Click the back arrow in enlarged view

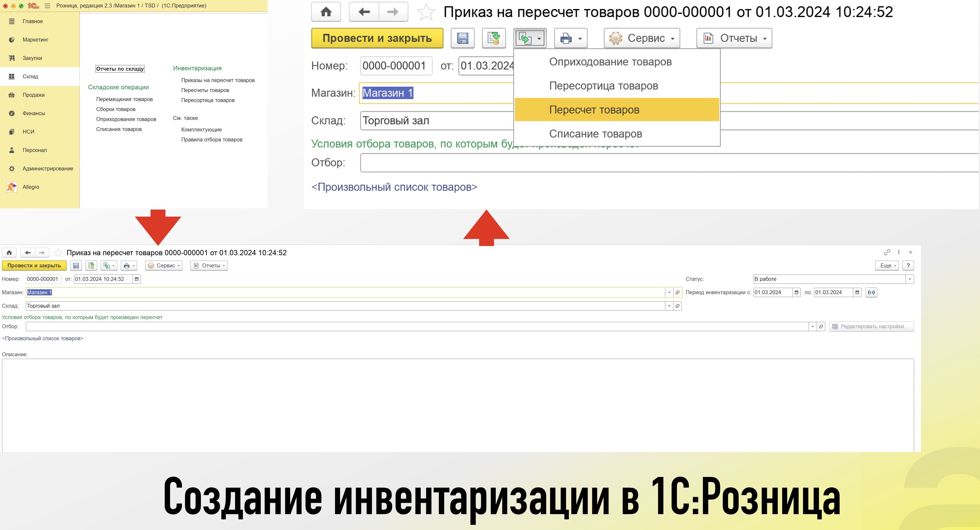click(364, 12)
